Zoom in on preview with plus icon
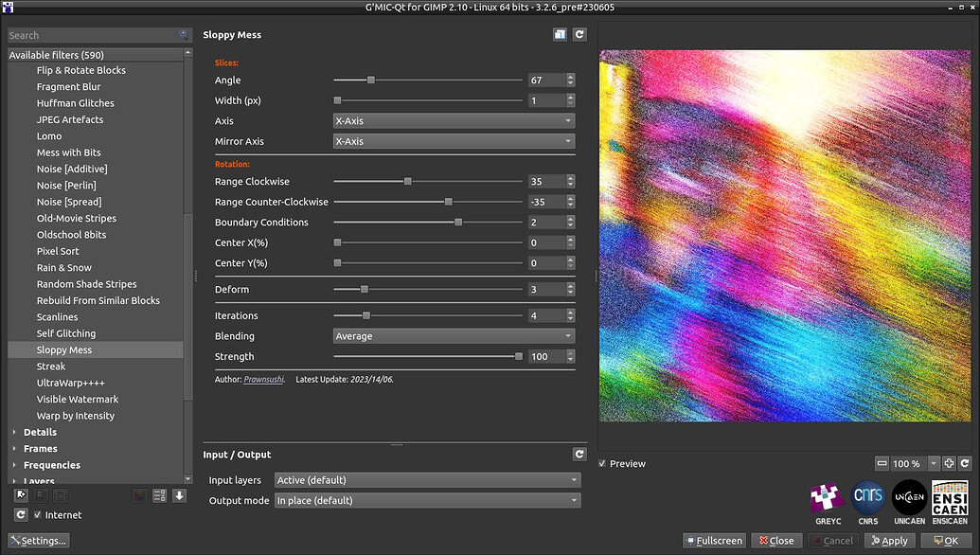 click(949, 463)
